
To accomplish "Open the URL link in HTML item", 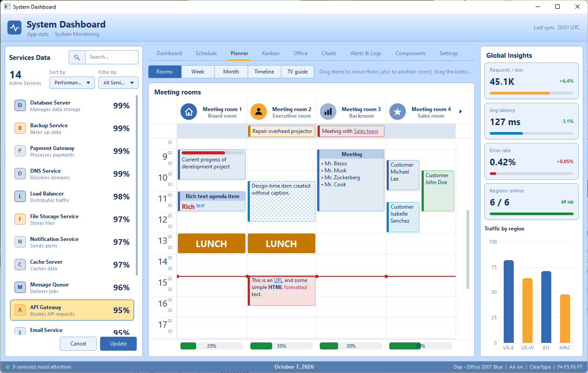I will point(279,280).
